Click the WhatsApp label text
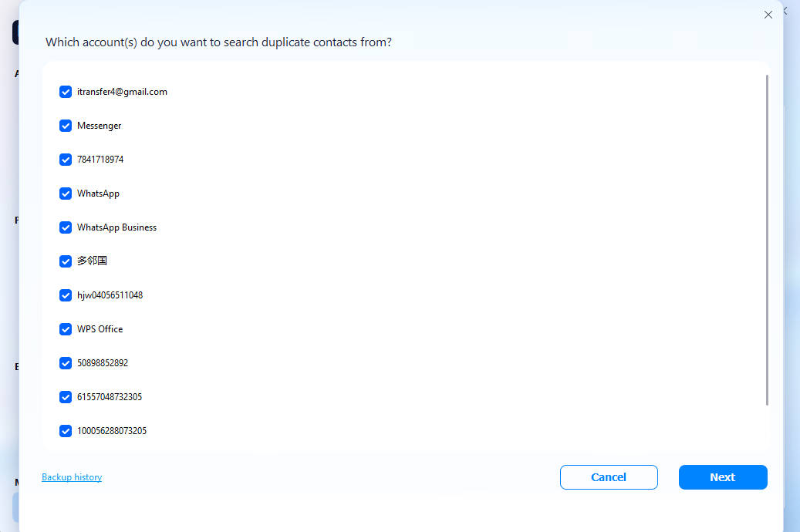This screenshot has width=800, height=532. (x=98, y=194)
